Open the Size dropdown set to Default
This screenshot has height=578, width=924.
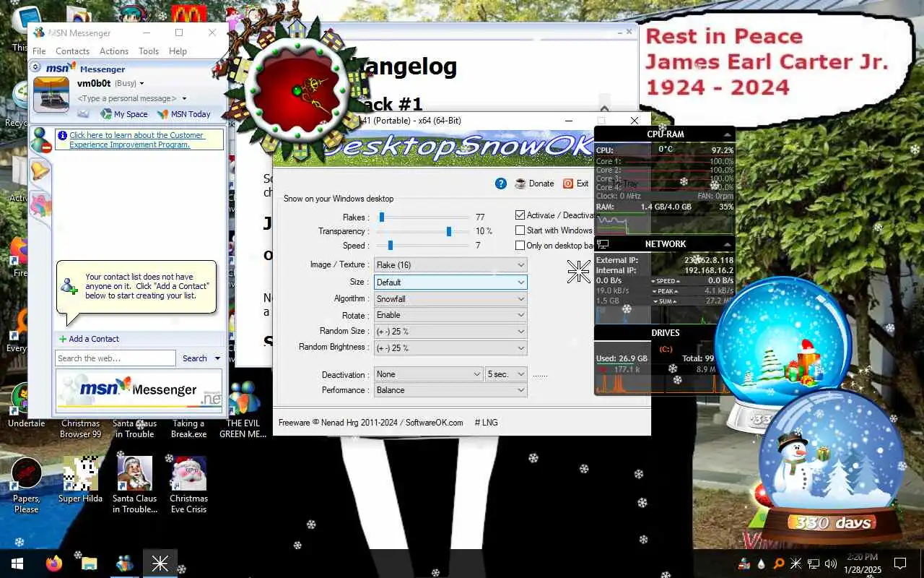point(450,282)
